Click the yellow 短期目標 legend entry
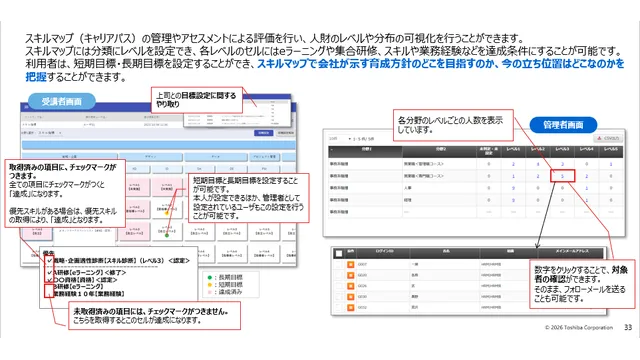The height and width of the screenshot is (360, 640). tap(225, 284)
